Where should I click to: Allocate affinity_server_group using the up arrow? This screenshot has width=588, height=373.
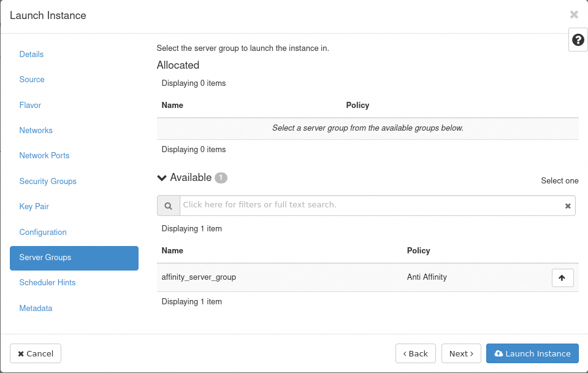(x=562, y=277)
